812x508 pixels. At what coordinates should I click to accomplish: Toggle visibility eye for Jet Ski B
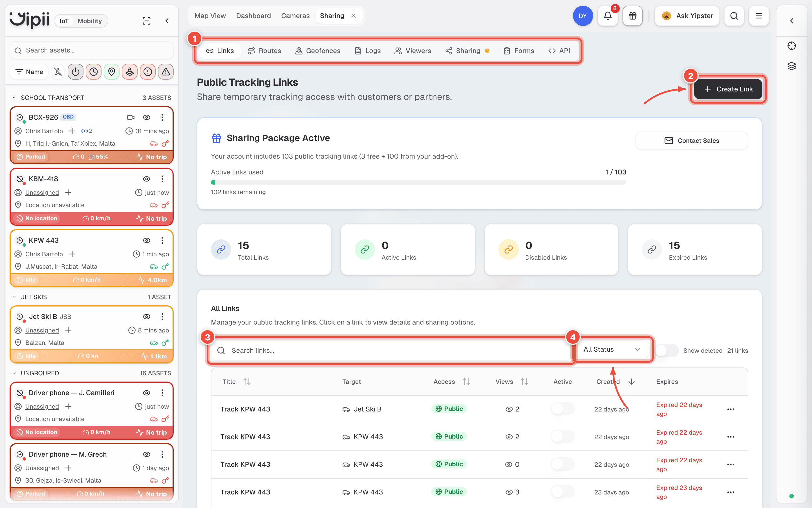pos(147,316)
